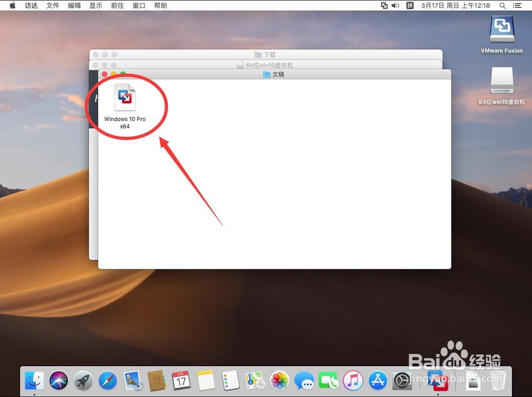Click the date and time in menu bar
Viewport: 532px width, 397px height.
455,5
